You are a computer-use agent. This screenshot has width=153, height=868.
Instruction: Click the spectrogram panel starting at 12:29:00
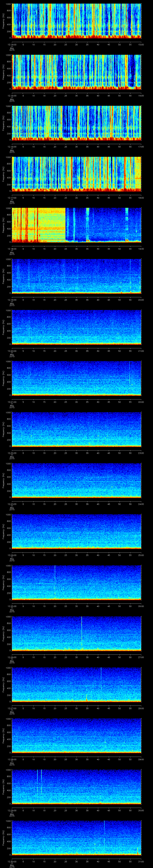pos(77,786)
